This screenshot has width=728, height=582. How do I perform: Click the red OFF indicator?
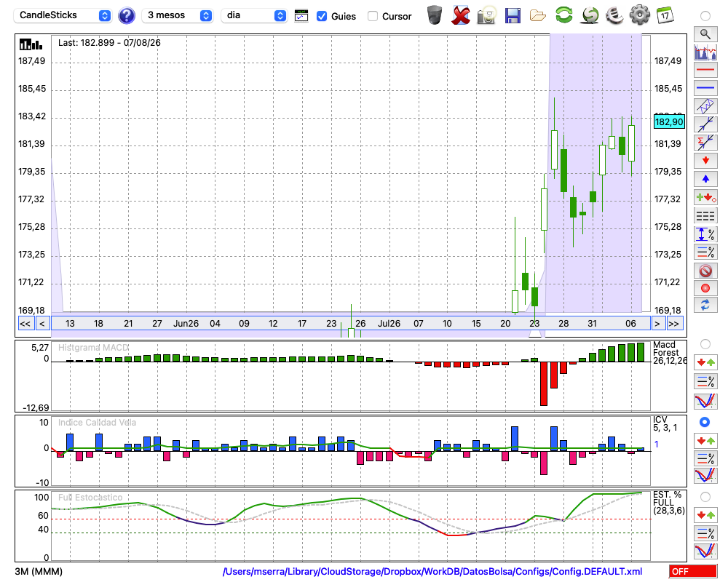(x=693, y=571)
